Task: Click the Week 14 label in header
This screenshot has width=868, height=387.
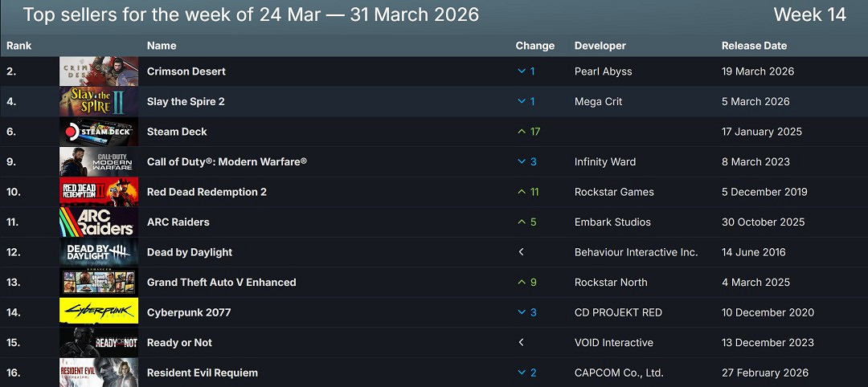Action: pyautogui.click(x=810, y=14)
